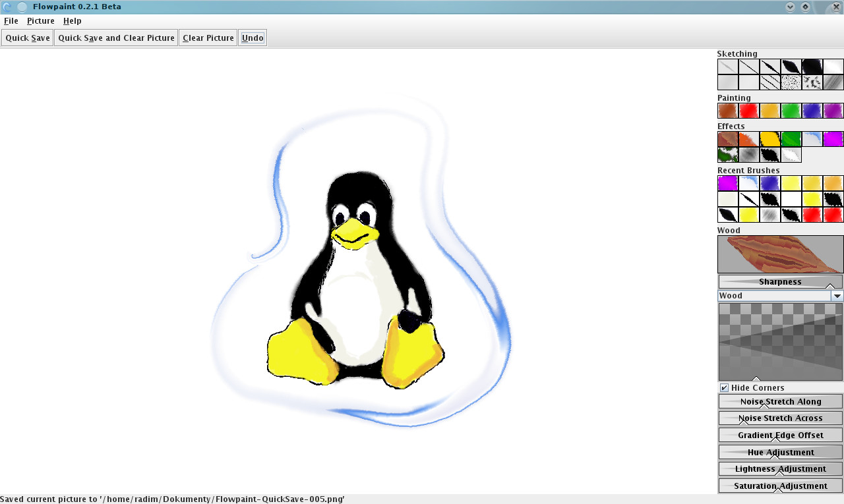This screenshot has height=504, width=844.
Task: Open the Picture menu
Action: [41, 21]
